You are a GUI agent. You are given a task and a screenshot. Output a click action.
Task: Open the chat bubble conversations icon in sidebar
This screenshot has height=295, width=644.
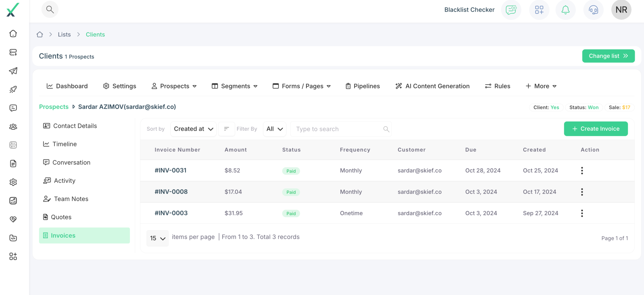click(13, 108)
